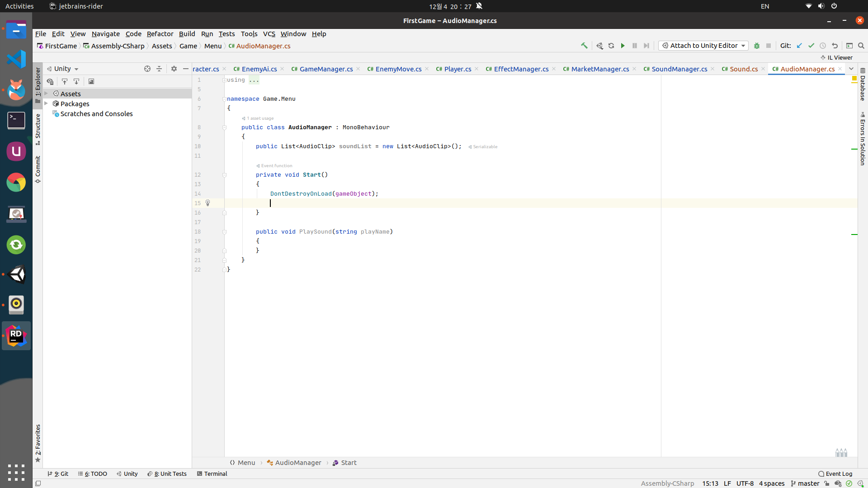Click the green hammer Build Solution icon
868x488 pixels.
pos(584,46)
